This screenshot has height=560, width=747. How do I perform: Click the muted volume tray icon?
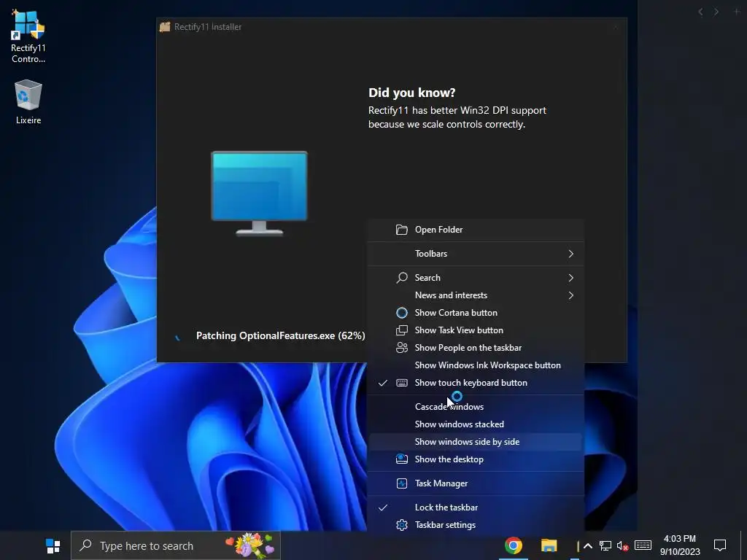click(622, 545)
